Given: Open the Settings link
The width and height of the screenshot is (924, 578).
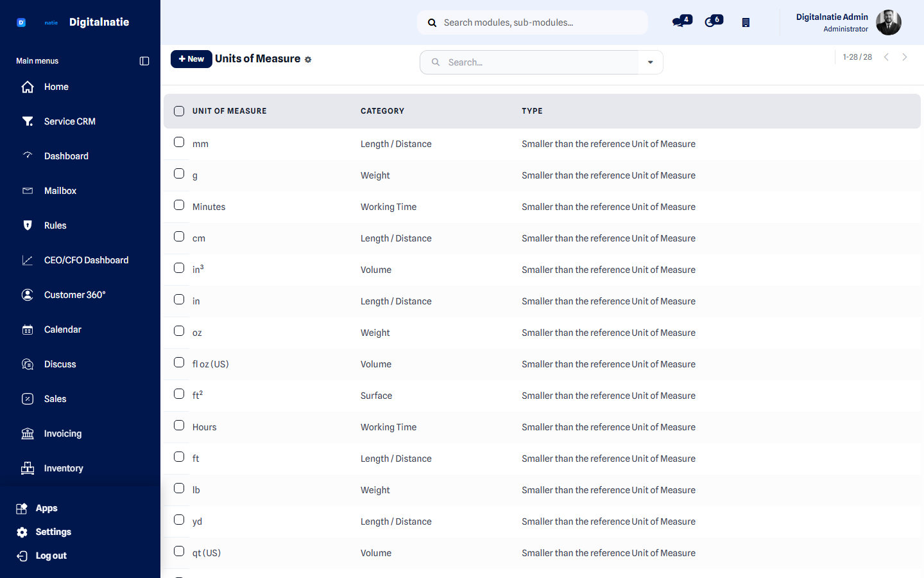Looking at the screenshot, I should point(53,532).
